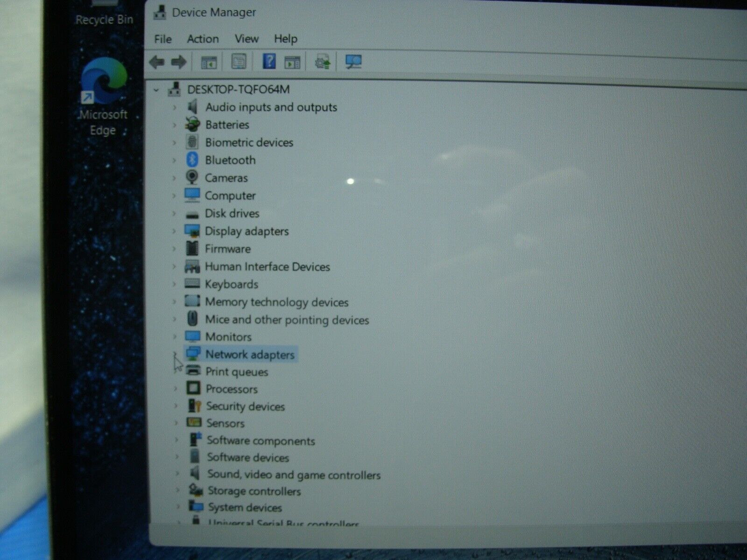Screen dimensions: 747x560
Task: Select the Sensors tree item
Action: pyautogui.click(x=226, y=423)
